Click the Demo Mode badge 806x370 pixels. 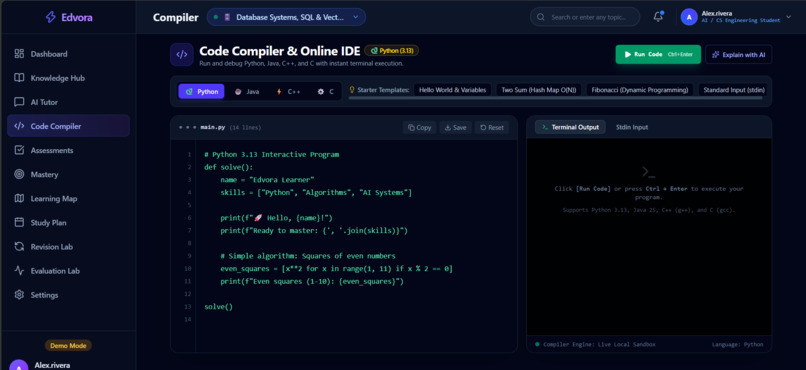click(68, 345)
